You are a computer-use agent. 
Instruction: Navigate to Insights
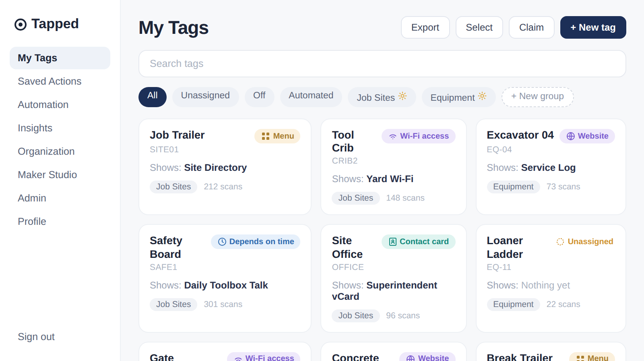tap(60, 128)
